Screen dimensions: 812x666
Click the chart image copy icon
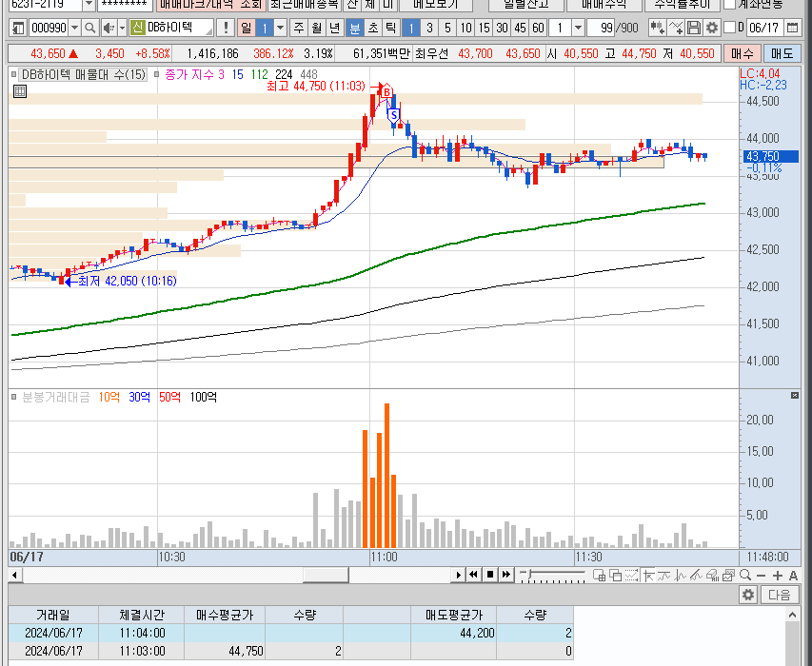pyautogui.click(x=728, y=575)
